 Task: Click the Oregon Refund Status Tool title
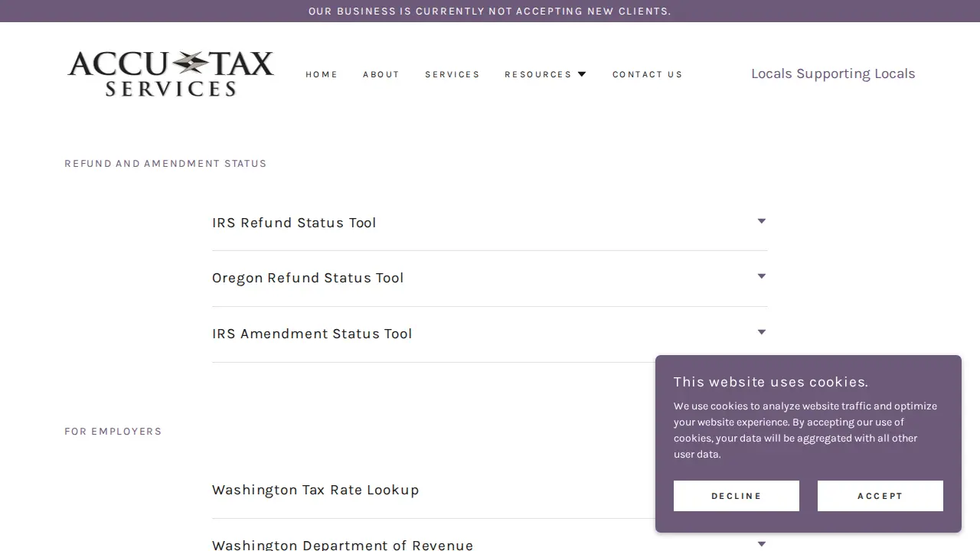coord(308,278)
